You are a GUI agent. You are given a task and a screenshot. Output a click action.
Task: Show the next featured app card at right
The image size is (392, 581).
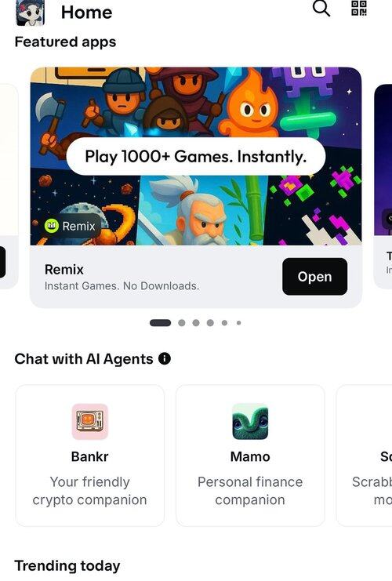click(383, 187)
